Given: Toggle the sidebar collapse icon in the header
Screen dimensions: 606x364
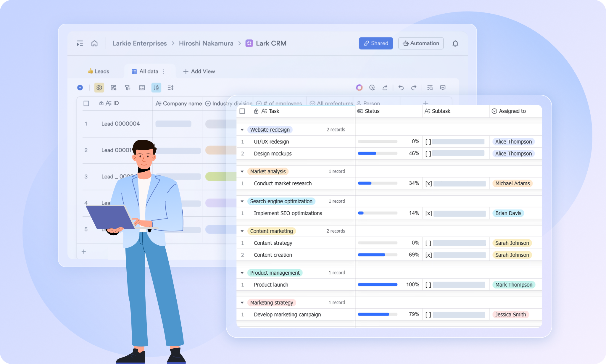Looking at the screenshot, I should pyautogui.click(x=80, y=44).
